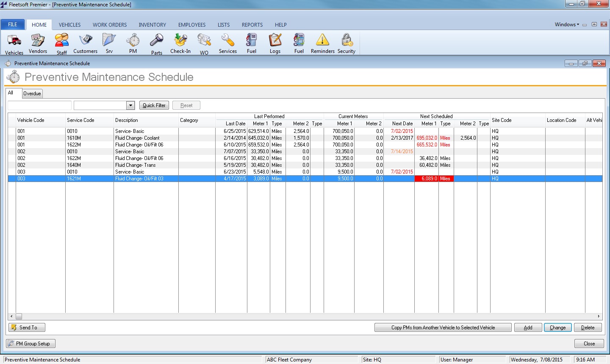Click the horizontal scrollbar right arrow

tap(599, 316)
